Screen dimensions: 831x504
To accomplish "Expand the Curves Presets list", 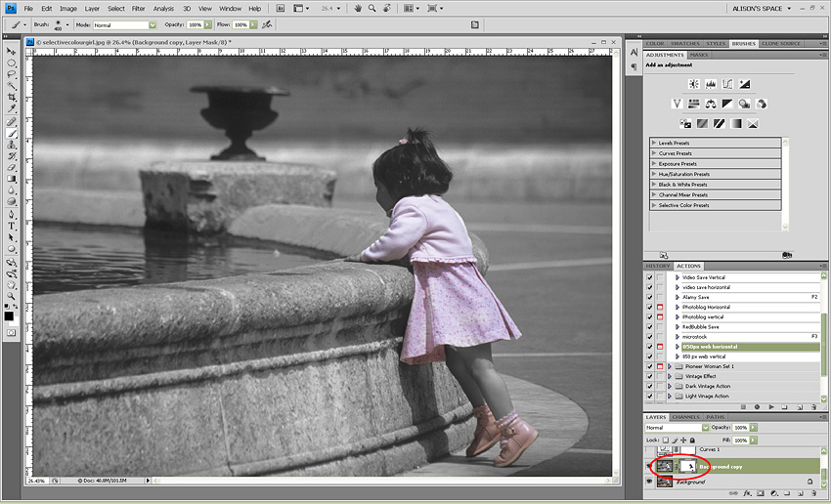I will (x=654, y=153).
